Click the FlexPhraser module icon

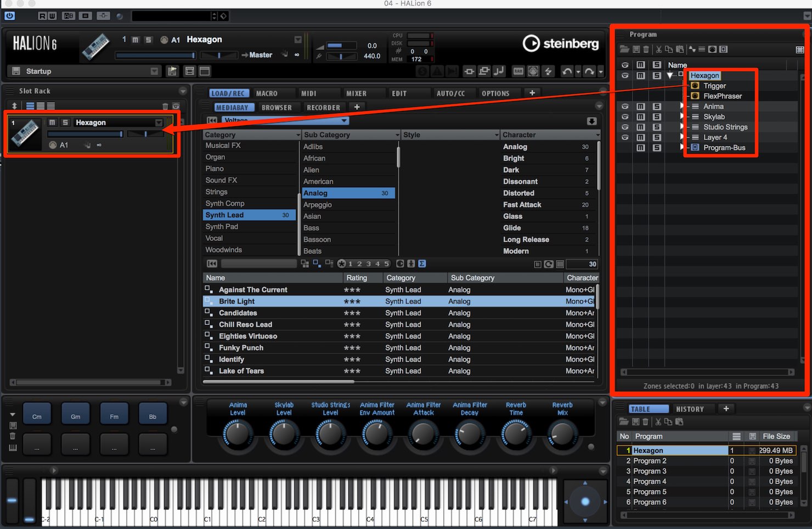pyautogui.click(x=695, y=96)
